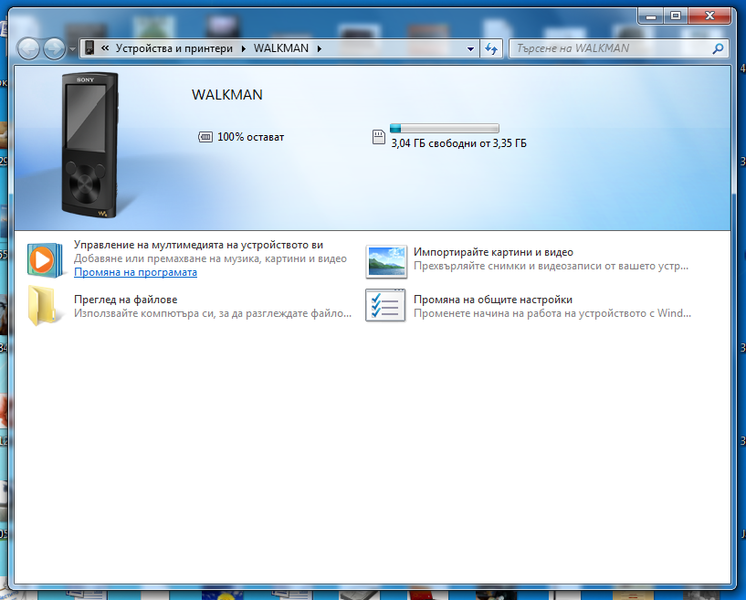Go to Устройства и принтери breadcrumb
Viewport: 746px width, 600px height.
coord(174,48)
